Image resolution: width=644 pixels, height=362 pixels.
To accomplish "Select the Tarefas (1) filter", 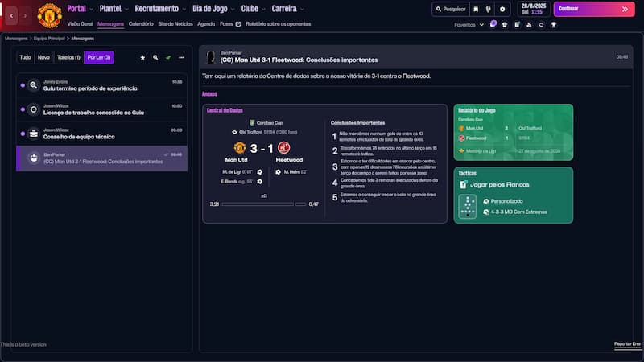I will (68, 58).
